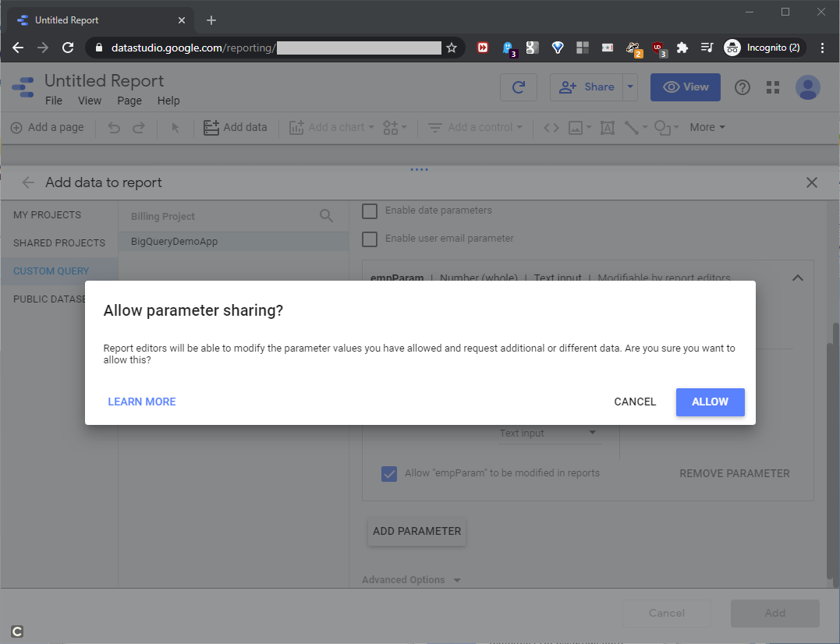Open the File menu

coord(54,101)
